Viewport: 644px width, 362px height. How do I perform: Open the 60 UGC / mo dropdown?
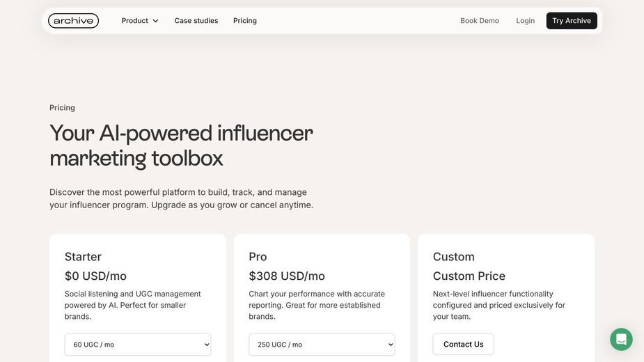[x=138, y=345]
